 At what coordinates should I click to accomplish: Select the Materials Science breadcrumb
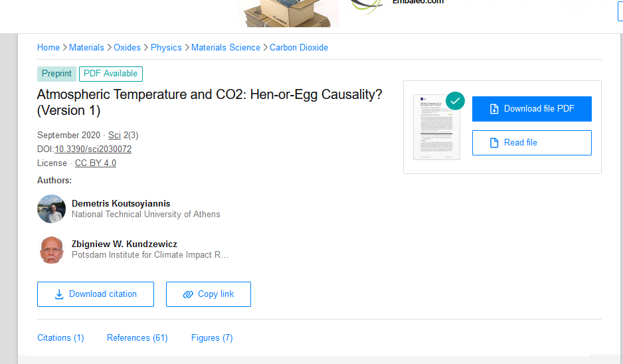[x=226, y=48]
